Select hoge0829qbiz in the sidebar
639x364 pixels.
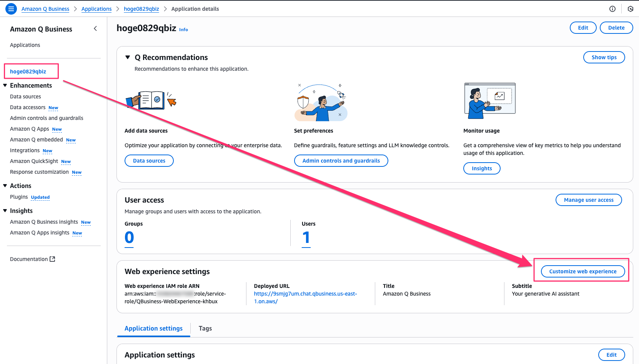[28, 71]
